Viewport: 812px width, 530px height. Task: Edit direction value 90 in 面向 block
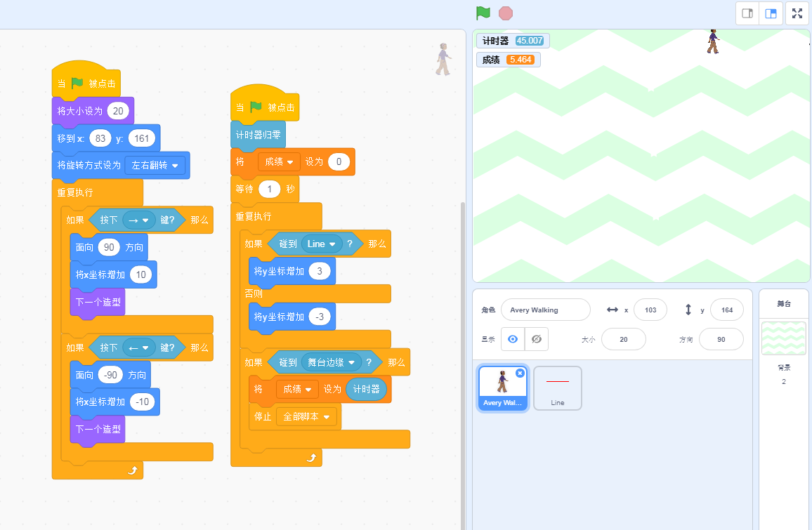(x=109, y=247)
